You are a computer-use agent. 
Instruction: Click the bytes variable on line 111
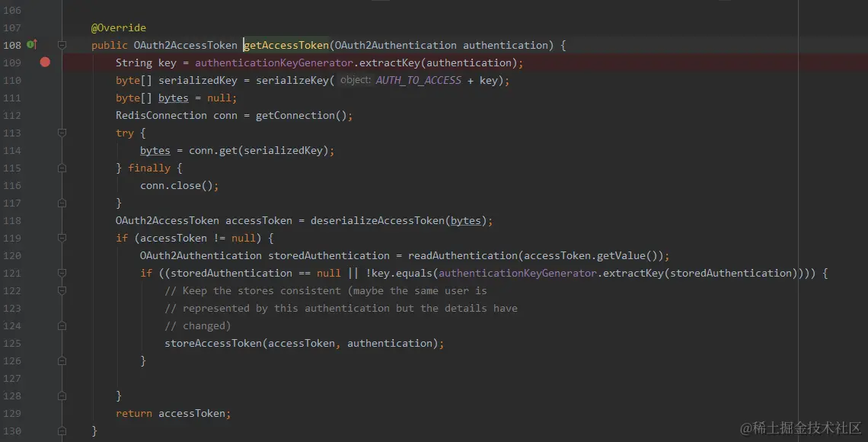pyautogui.click(x=174, y=98)
